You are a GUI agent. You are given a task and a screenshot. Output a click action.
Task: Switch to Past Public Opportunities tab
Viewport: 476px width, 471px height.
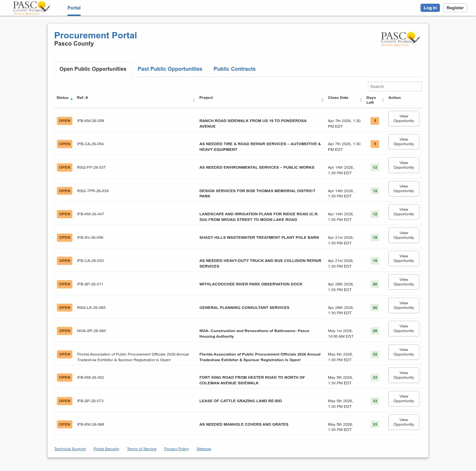(170, 69)
